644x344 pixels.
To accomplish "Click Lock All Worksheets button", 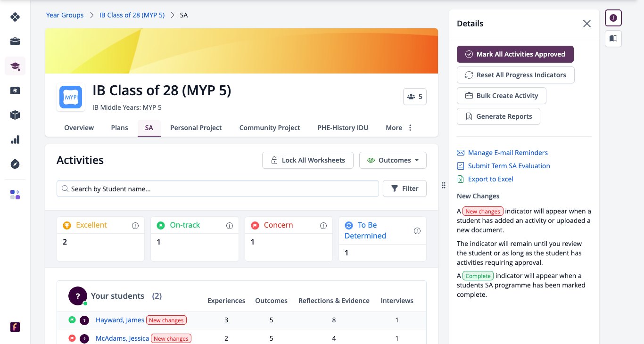I will (308, 160).
